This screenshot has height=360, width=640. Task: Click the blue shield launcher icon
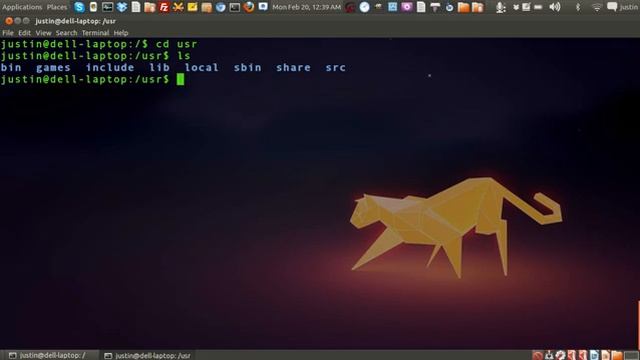[x=220, y=7]
